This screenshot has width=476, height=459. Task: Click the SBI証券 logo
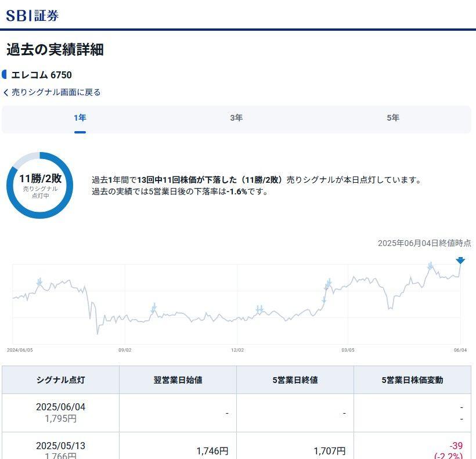(32, 15)
